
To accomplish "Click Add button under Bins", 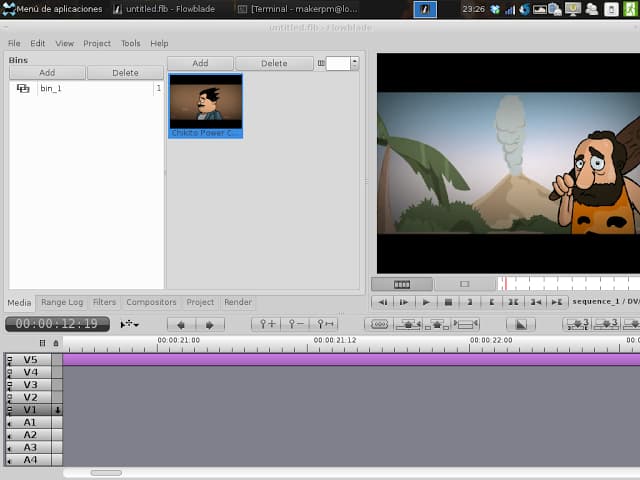I will 47,73.
